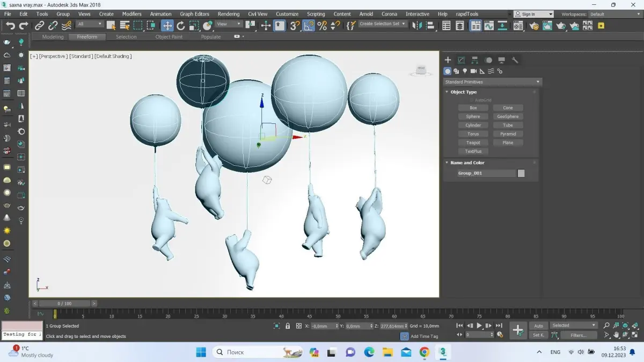Image resolution: width=644 pixels, height=362 pixels.
Task: Choose the Lights category icon
Action: (x=465, y=71)
